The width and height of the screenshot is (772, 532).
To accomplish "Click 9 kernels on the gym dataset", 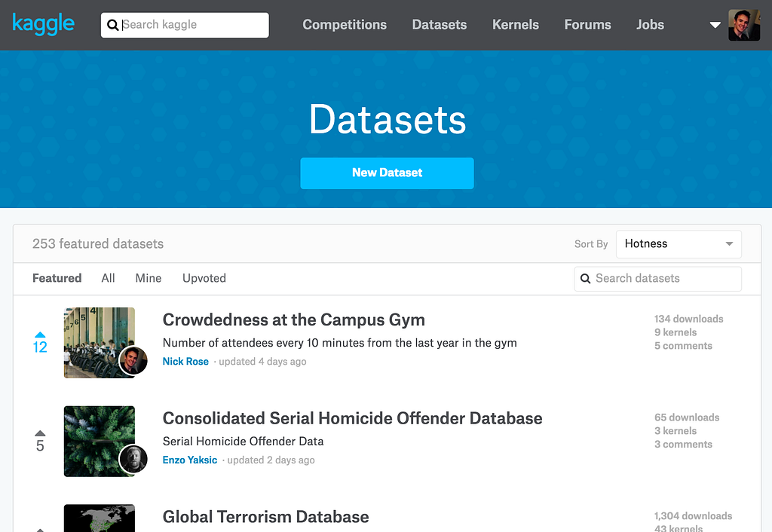I will click(x=675, y=332).
